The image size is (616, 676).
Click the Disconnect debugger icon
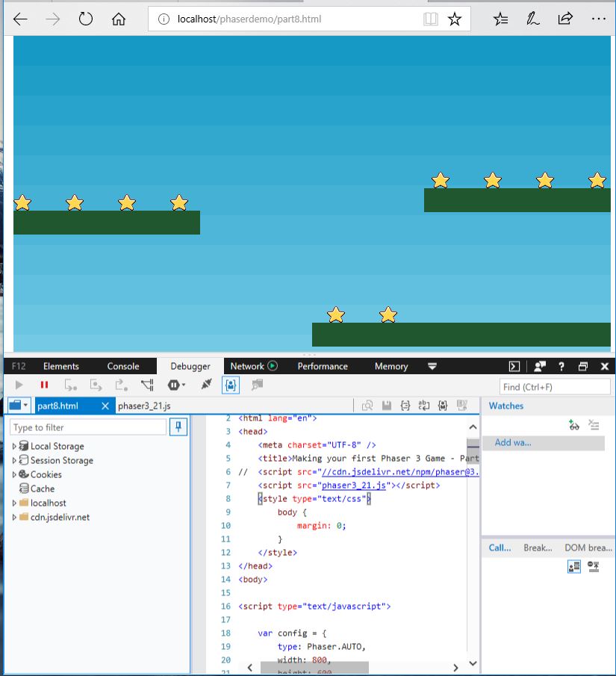point(207,384)
